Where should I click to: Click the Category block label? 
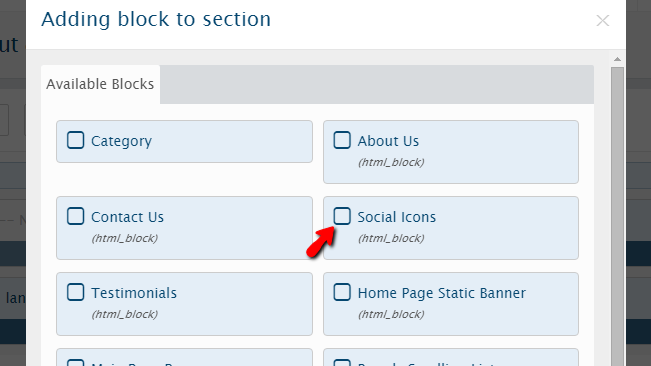click(x=121, y=141)
